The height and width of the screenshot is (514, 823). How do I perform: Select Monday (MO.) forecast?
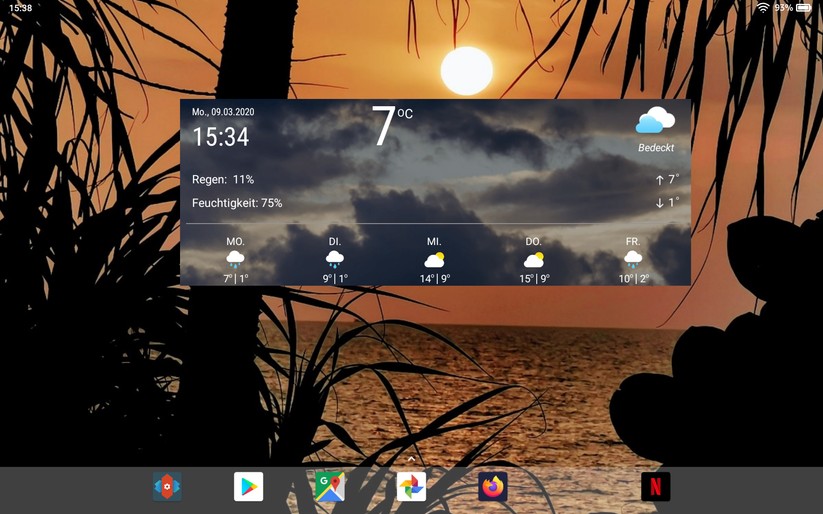[x=235, y=260]
